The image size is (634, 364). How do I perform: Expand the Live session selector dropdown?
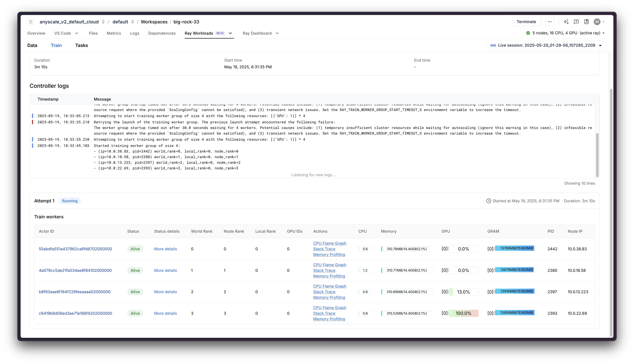coord(600,46)
